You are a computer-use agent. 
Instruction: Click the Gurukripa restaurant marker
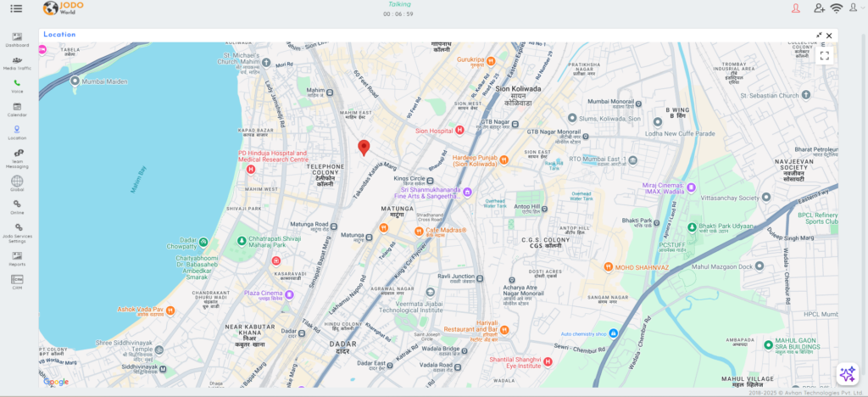coord(492,59)
